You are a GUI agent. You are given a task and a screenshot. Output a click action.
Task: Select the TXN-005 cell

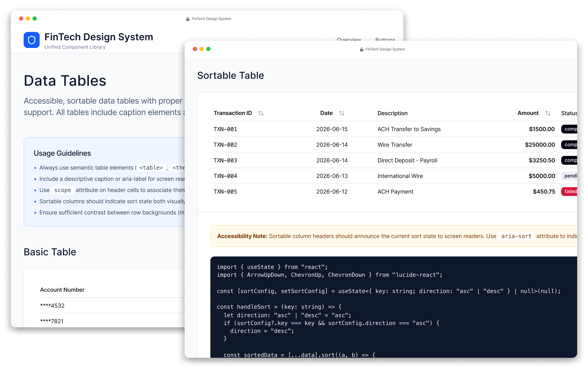(225, 192)
